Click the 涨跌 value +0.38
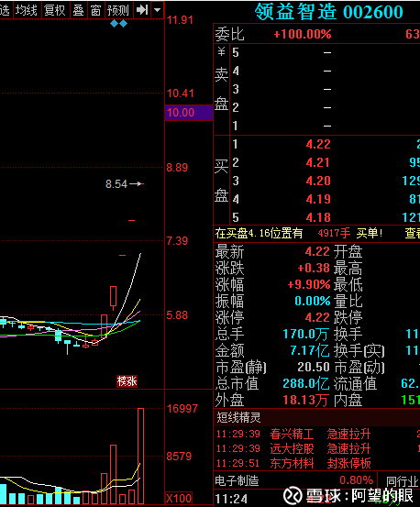 (x=314, y=268)
